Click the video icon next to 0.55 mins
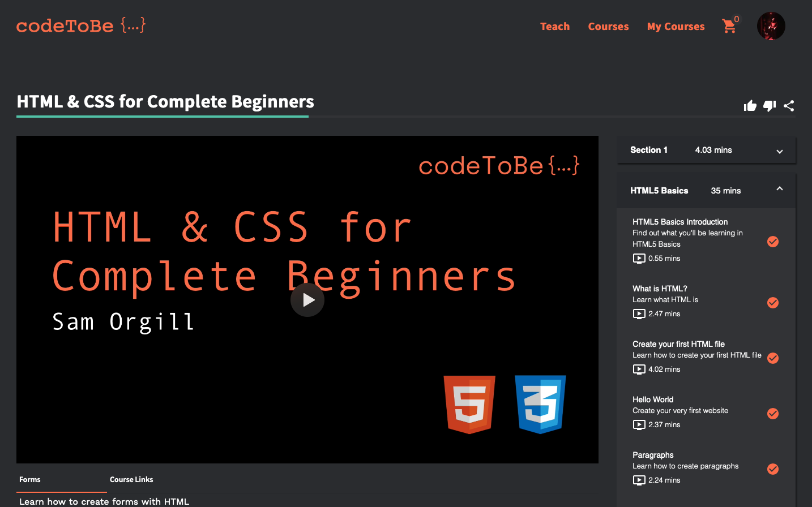This screenshot has width=812, height=507. coord(639,259)
